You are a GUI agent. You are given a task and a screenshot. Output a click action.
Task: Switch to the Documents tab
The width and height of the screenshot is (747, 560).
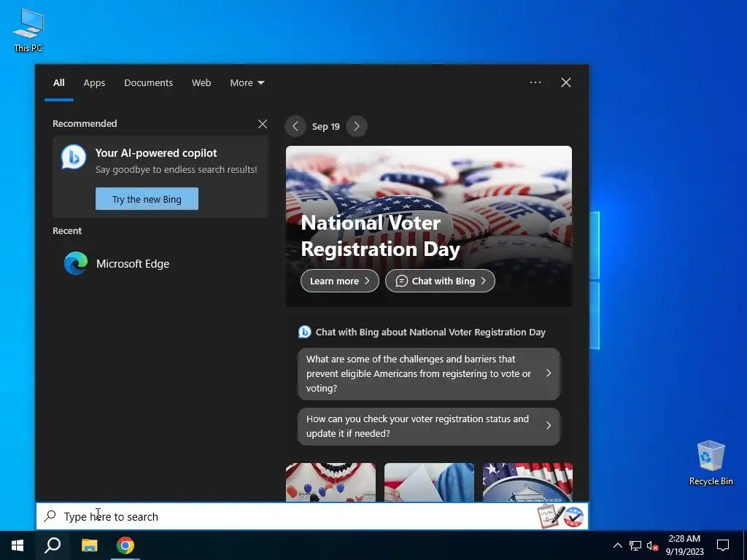[x=149, y=83]
